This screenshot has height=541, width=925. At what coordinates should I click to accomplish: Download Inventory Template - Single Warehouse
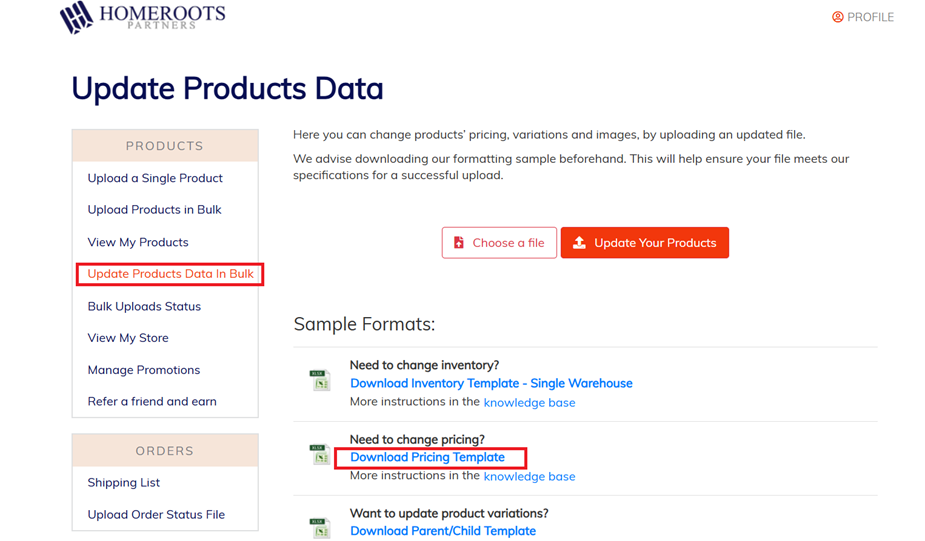491,383
